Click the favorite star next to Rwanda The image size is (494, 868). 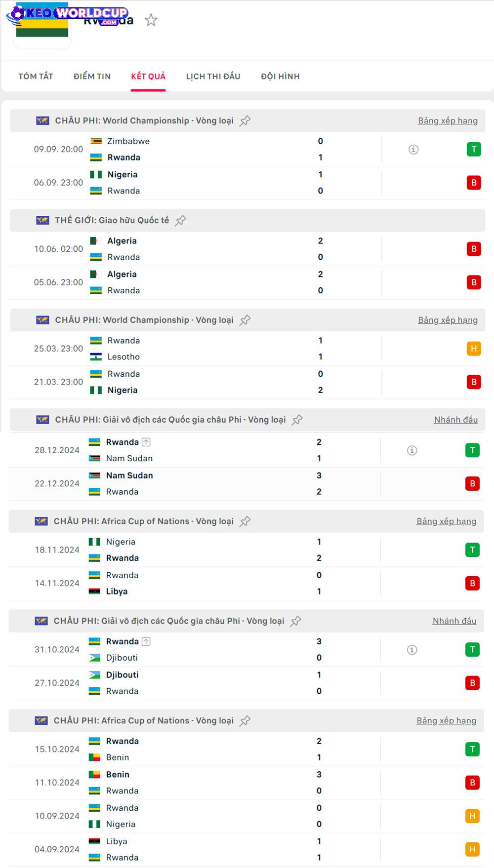point(151,20)
